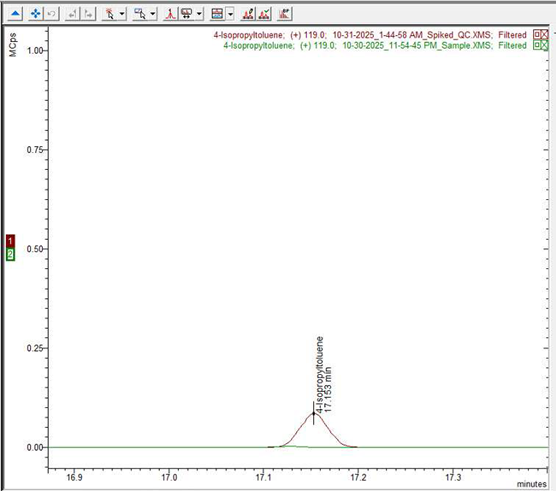Open dropdown beside the monitor display icon
This screenshot has height=491, width=556.
pyautogui.click(x=199, y=14)
